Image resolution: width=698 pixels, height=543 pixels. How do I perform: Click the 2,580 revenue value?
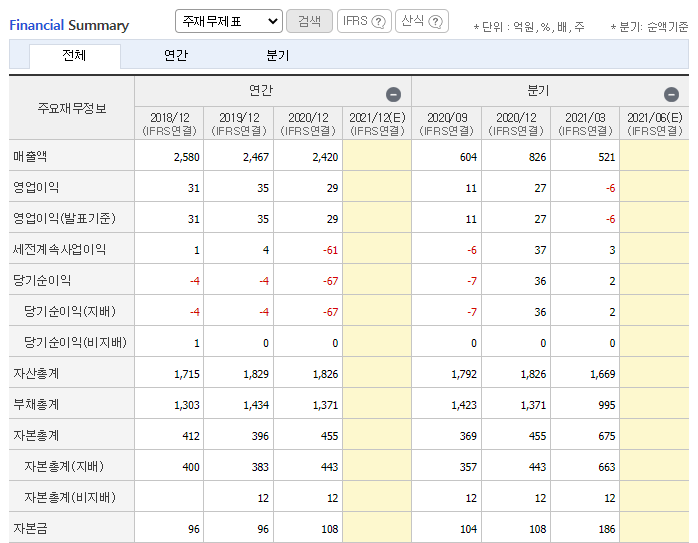point(187,157)
